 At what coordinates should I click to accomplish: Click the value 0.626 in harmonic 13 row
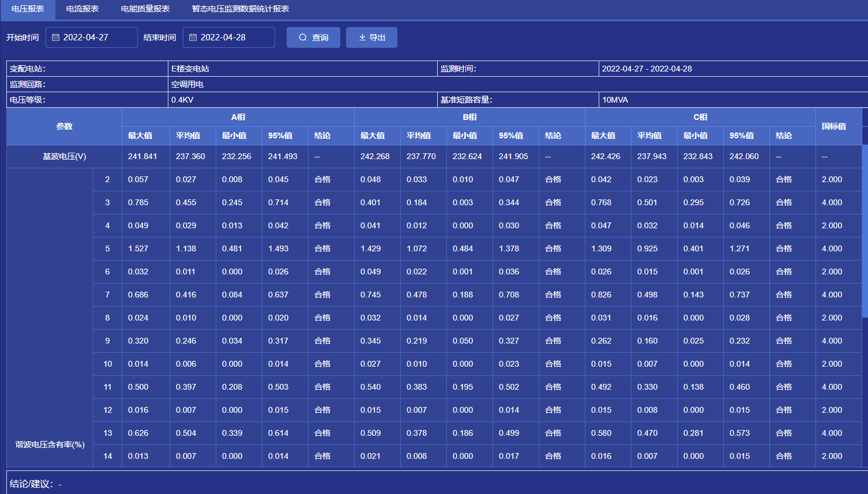(x=138, y=433)
